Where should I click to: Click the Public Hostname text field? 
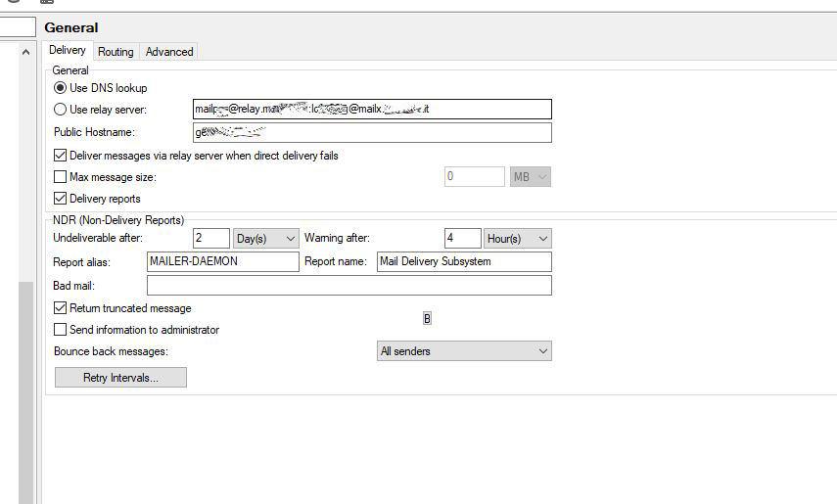tap(372, 132)
